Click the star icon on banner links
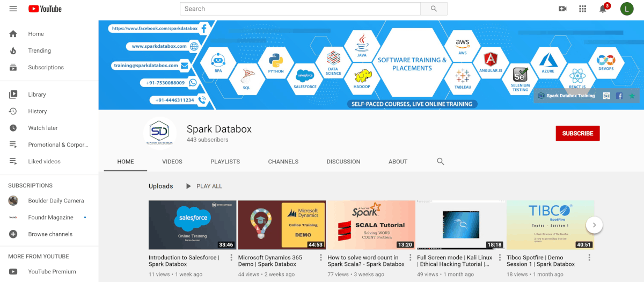Image resolution: width=644 pixels, height=282 pixels. click(632, 96)
